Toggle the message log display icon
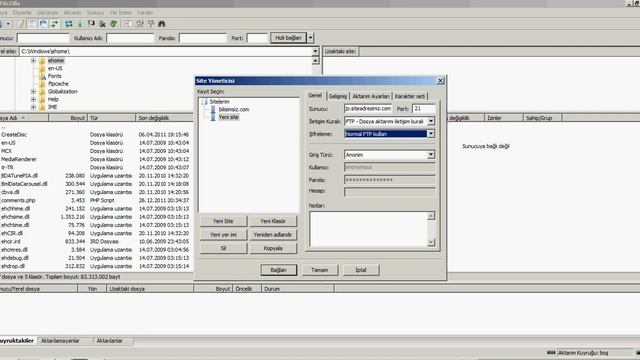 tap(21, 24)
